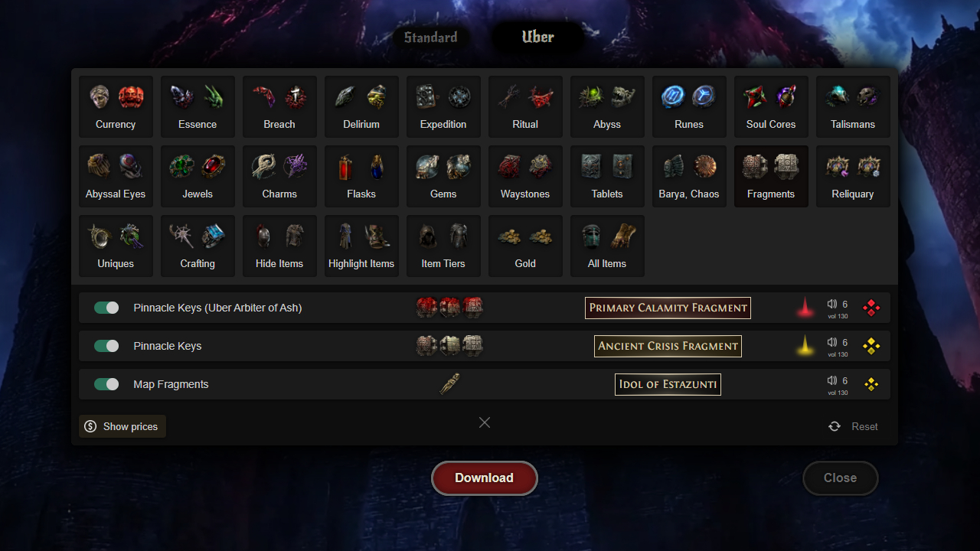Toggle Pinnacle Keys (Uber Arbiter of Ash) off
This screenshot has height=551, width=980.
pos(106,308)
